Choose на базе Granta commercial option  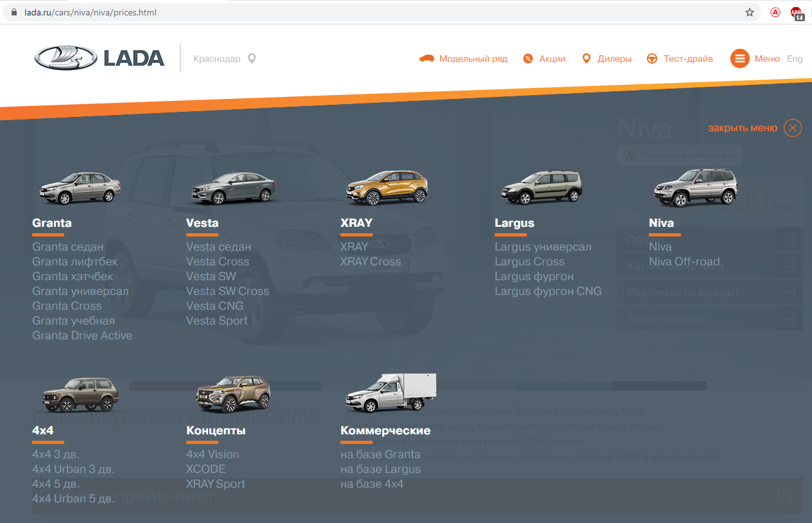(x=380, y=454)
